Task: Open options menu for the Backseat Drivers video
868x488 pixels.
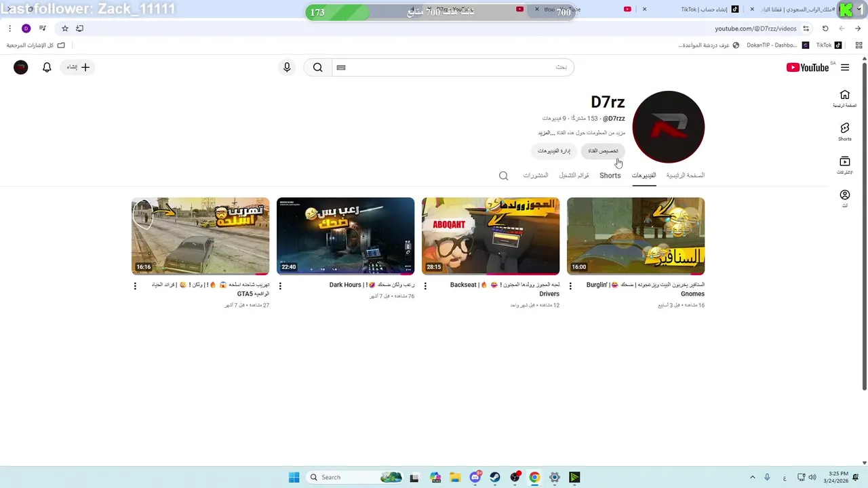Action: pos(425,286)
